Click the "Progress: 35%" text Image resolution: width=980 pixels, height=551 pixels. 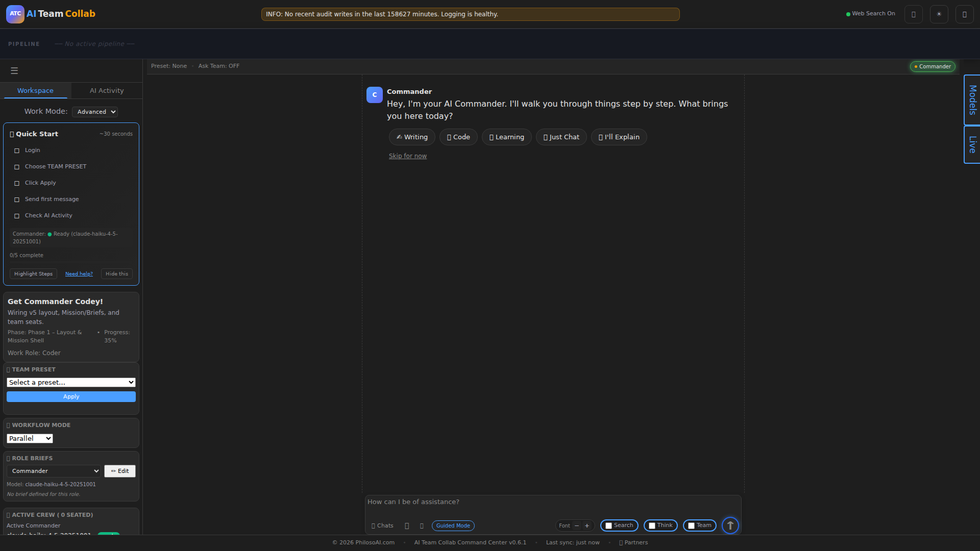tap(117, 337)
